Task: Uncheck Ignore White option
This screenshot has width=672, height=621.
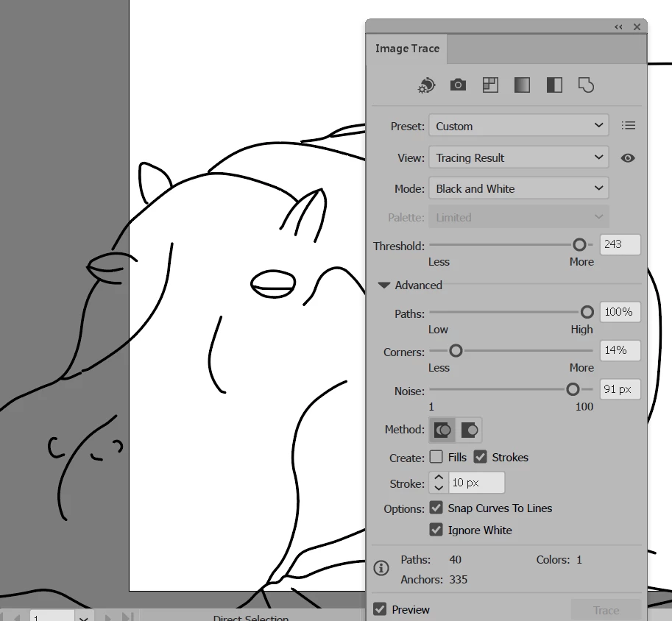Action: pyautogui.click(x=436, y=530)
